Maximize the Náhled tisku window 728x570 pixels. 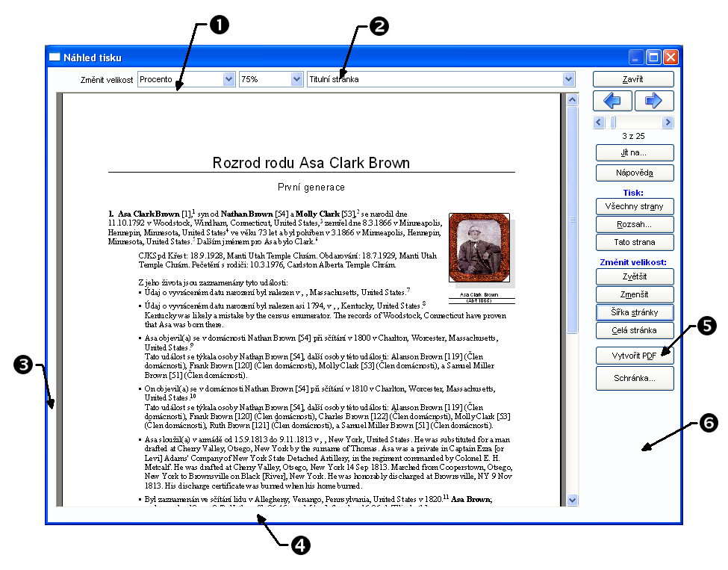[x=654, y=57]
